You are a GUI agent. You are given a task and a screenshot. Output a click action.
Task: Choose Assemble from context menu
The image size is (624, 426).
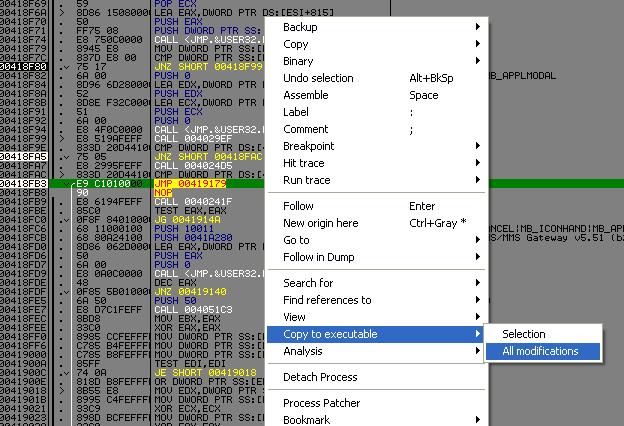click(376, 95)
